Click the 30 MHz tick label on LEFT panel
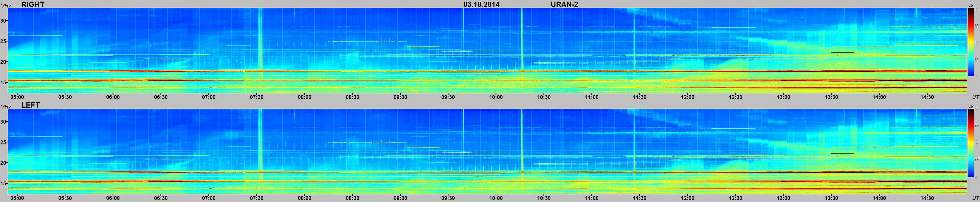980x202 pixels. [x=3, y=122]
